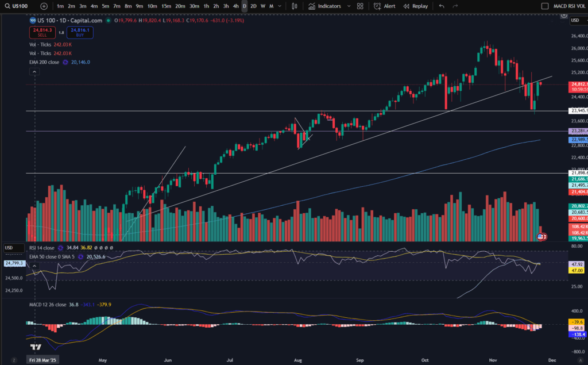This screenshot has height=365, width=588.
Task: Click the circled plus icon above price scale
Action: (x=564, y=16)
